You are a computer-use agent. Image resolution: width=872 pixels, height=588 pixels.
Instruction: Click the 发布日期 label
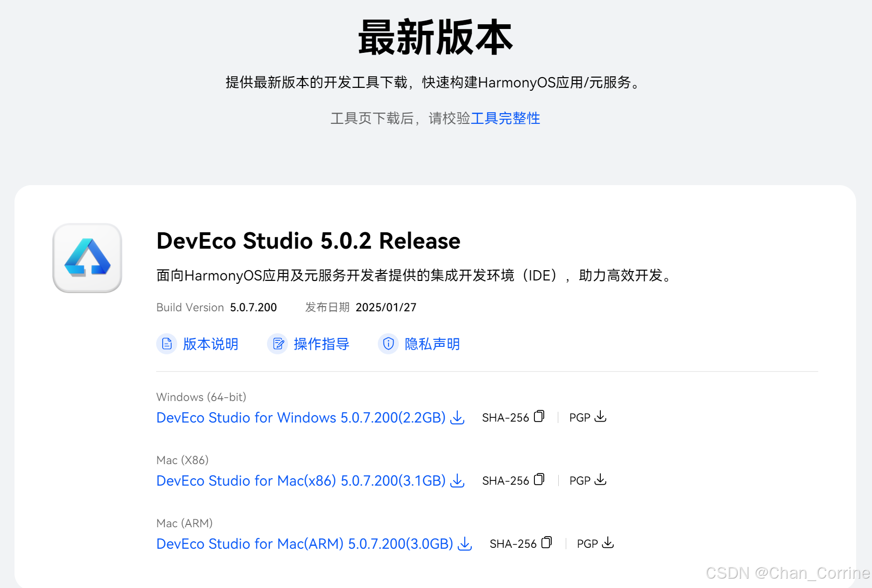pos(327,308)
